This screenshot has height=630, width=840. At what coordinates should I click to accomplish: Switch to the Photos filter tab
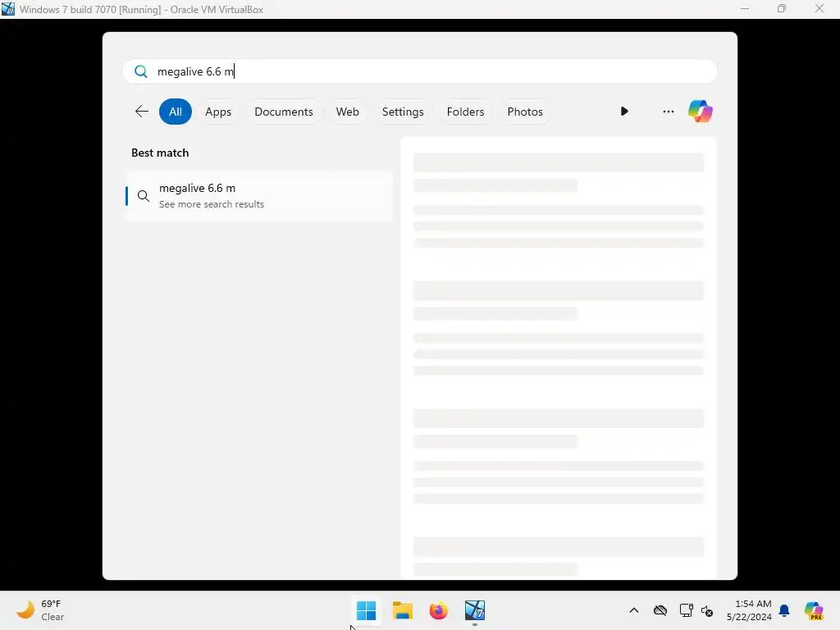pyautogui.click(x=525, y=112)
